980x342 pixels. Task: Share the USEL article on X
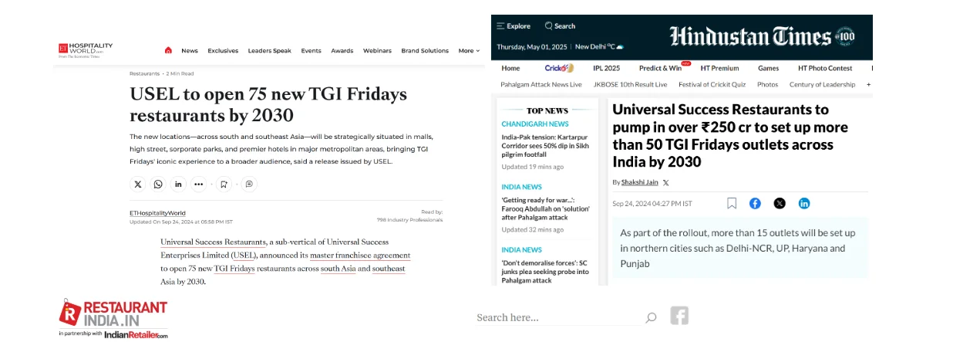(138, 184)
